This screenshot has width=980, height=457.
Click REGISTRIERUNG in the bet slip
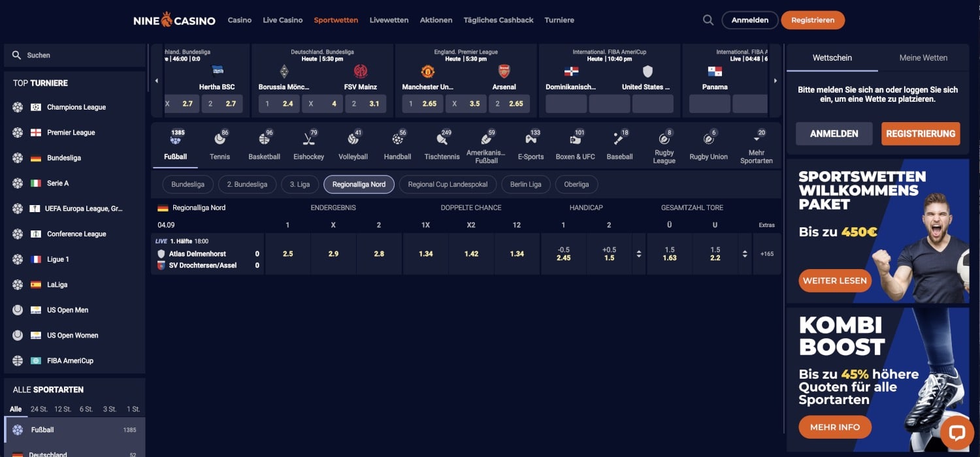921,133
